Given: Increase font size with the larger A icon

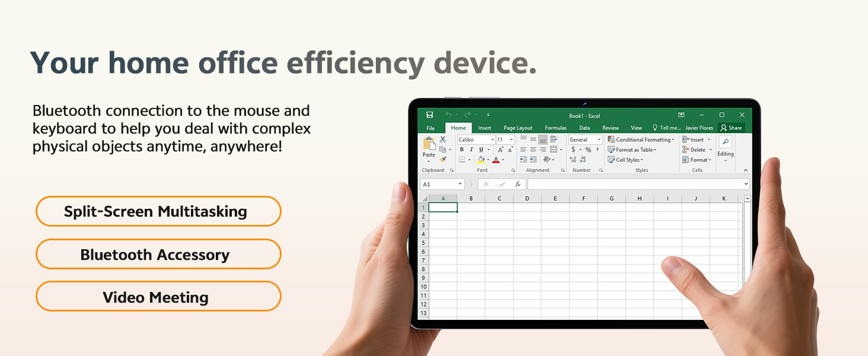Looking at the screenshot, I should pos(501,150).
